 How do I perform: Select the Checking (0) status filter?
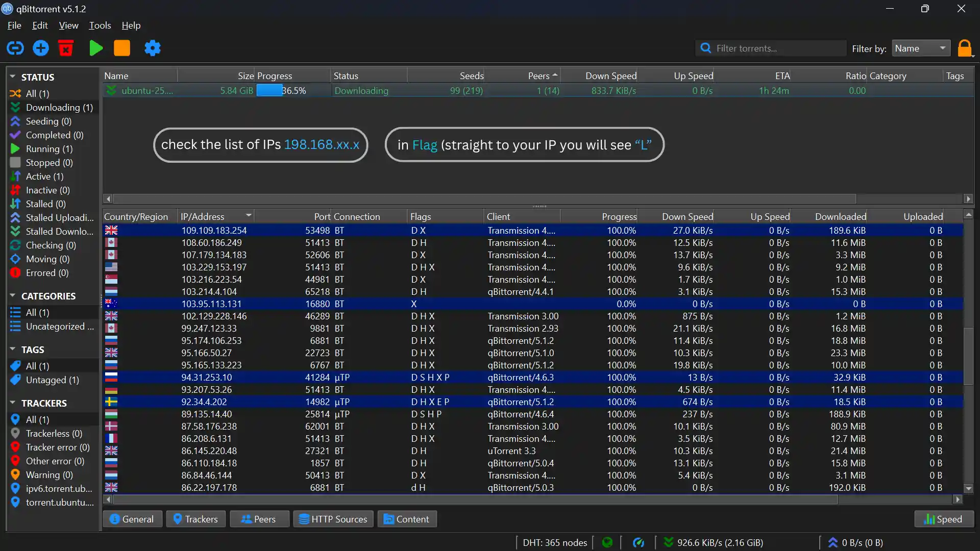coord(53,245)
